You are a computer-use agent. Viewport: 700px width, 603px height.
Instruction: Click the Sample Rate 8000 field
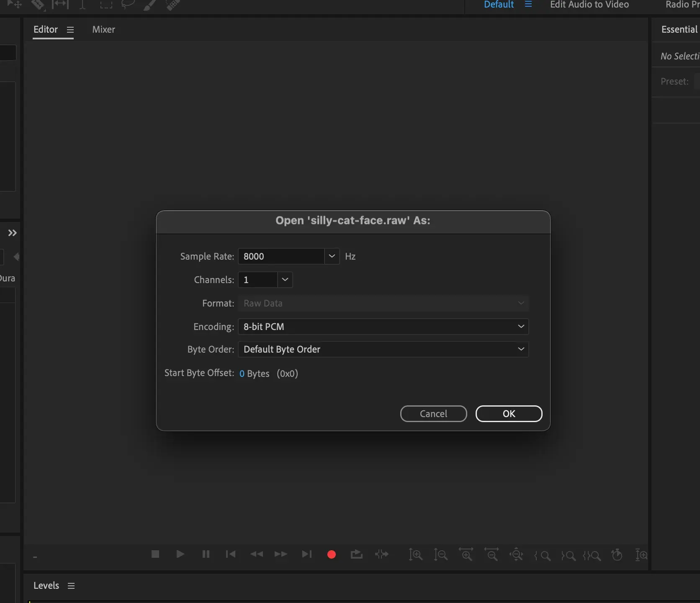(281, 256)
